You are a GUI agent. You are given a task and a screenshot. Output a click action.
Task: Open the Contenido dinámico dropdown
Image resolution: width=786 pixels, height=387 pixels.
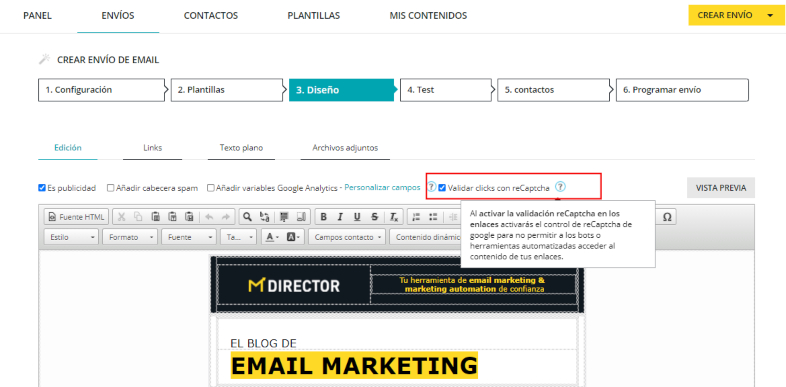point(427,237)
